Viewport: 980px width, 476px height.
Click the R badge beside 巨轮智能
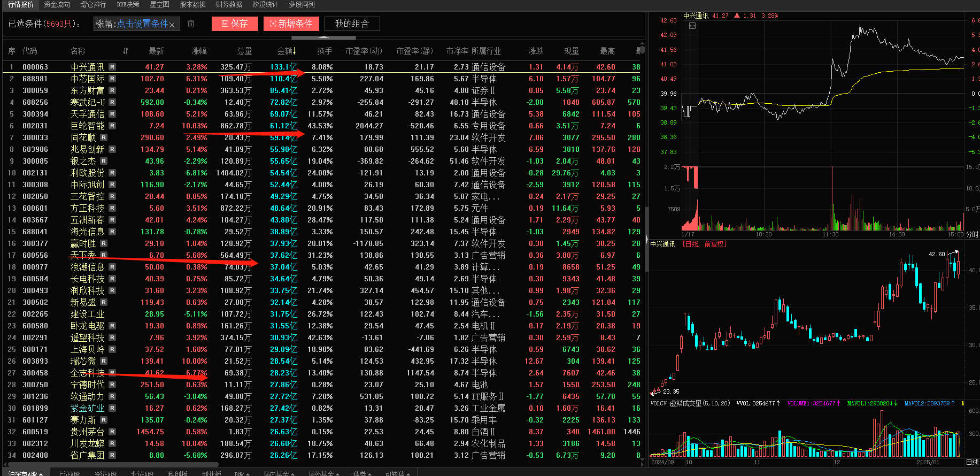pos(112,126)
